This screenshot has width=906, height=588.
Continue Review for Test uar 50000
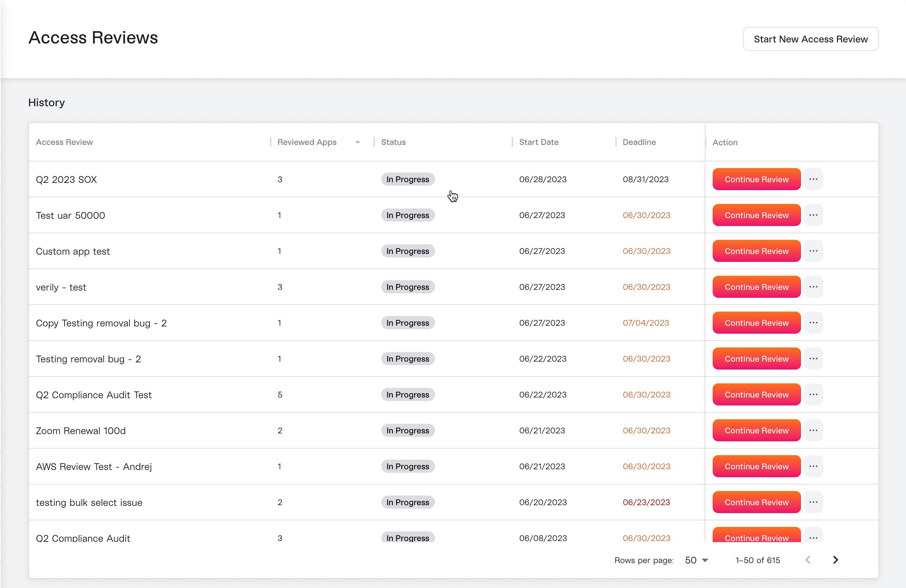click(x=756, y=215)
